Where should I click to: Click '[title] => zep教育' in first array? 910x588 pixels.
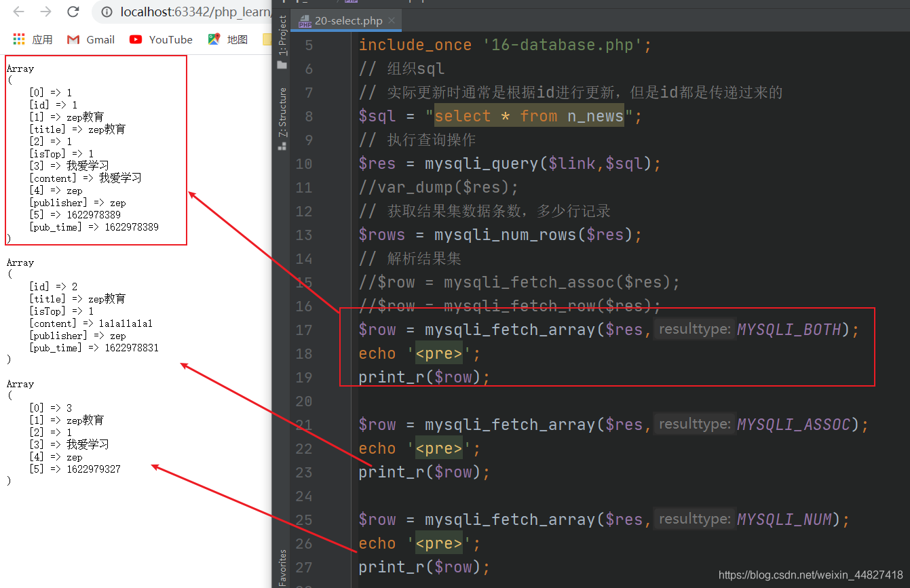[77, 129]
